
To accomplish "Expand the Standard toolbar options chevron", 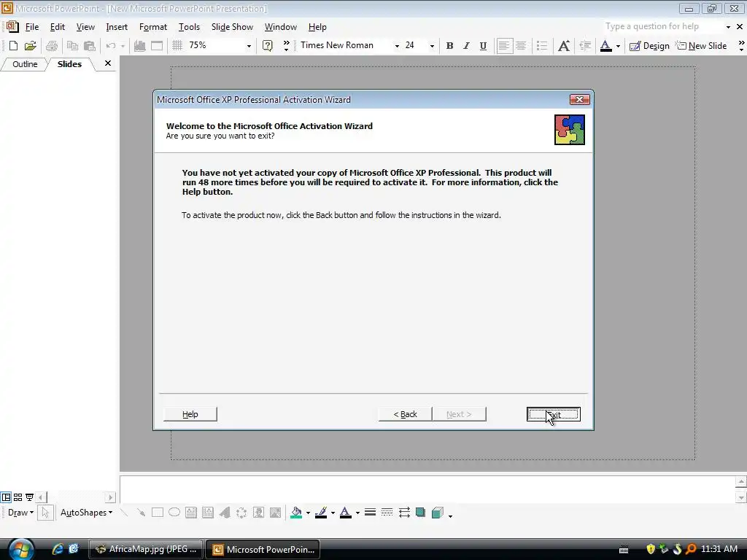I will point(286,46).
